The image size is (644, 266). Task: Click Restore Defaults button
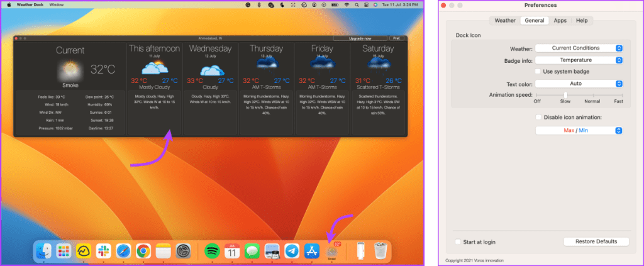click(596, 241)
